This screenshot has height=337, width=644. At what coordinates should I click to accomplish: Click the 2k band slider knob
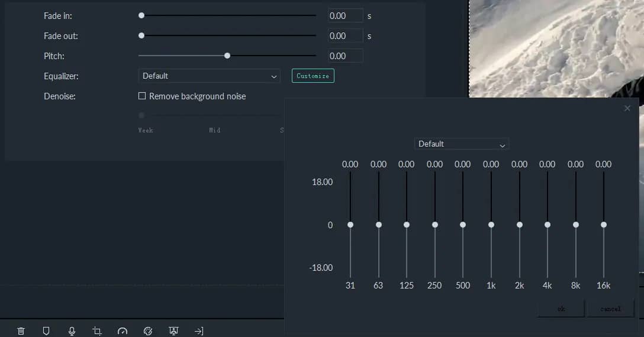[520, 225]
